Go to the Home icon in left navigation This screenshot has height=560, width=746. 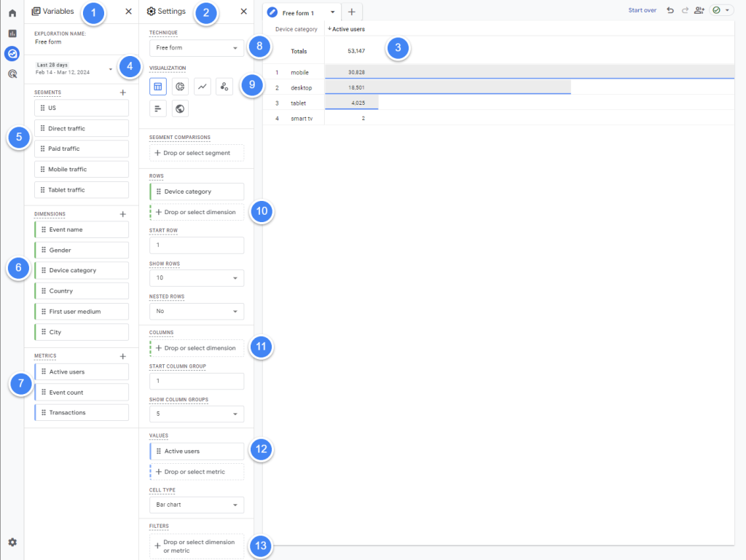(x=12, y=13)
